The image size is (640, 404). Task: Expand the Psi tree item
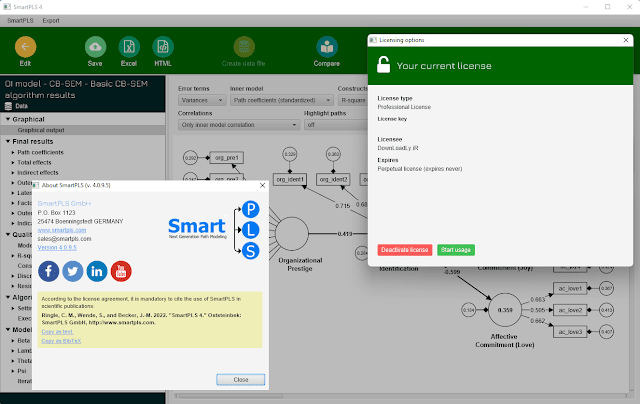(x=13, y=371)
